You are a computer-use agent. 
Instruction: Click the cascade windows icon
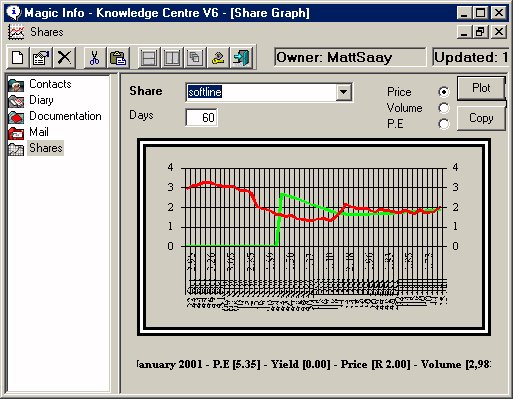(195, 57)
